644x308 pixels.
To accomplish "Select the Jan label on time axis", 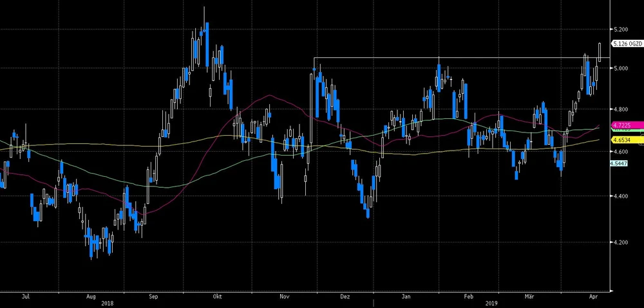I will [x=406, y=297].
